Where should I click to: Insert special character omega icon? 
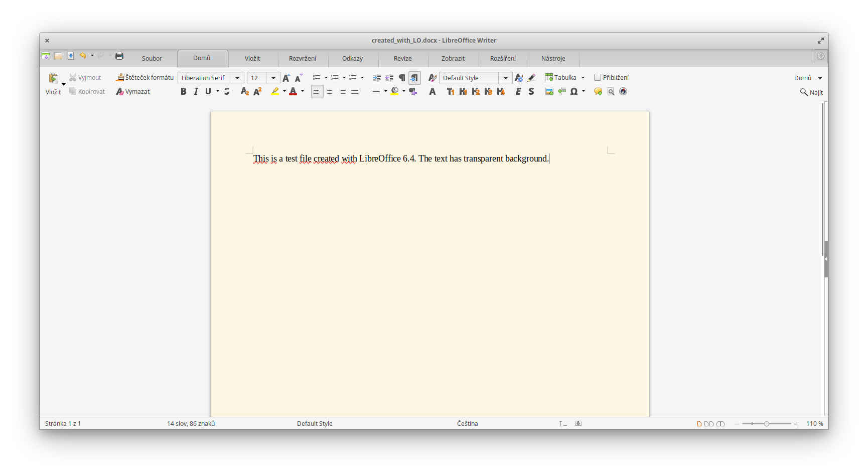[574, 91]
